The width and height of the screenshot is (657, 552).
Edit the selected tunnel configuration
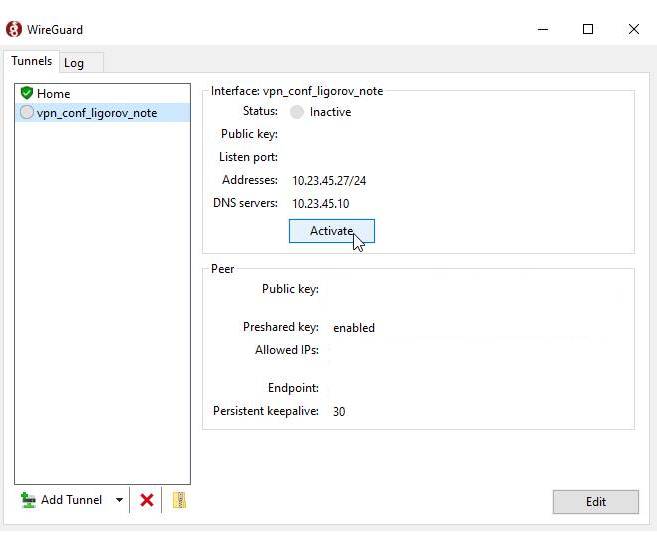point(596,502)
